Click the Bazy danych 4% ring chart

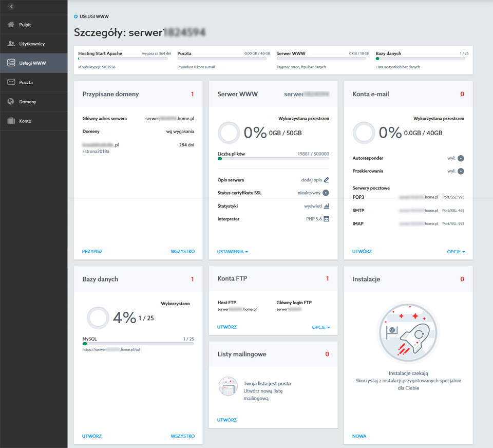(98, 318)
